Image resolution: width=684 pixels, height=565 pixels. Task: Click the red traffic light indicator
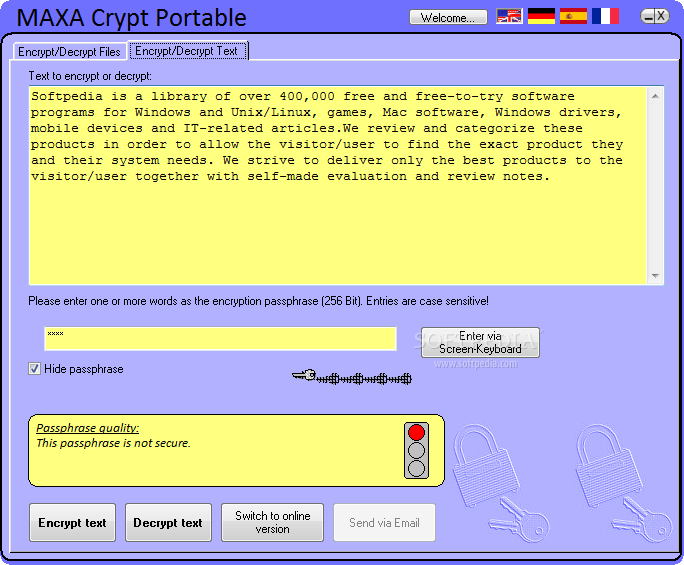pos(416,432)
